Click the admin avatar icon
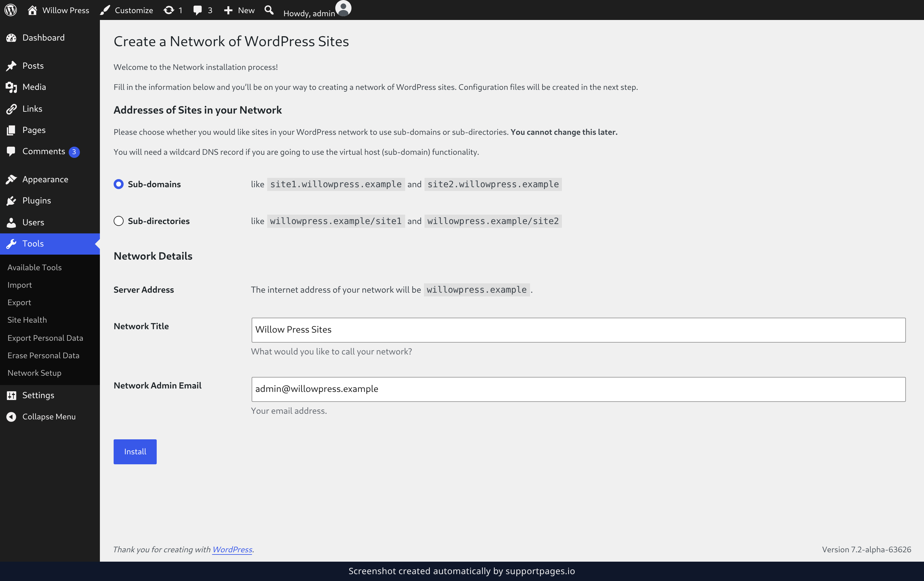 tap(343, 8)
